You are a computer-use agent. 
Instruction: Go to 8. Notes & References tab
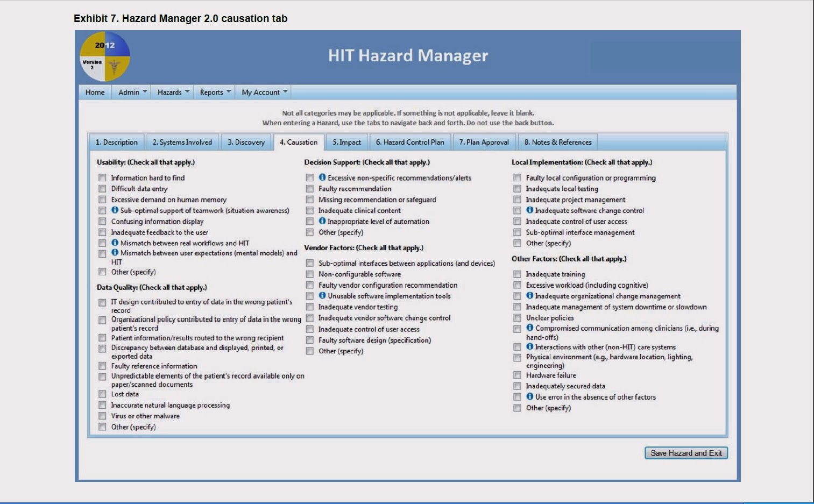pyautogui.click(x=558, y=142)
